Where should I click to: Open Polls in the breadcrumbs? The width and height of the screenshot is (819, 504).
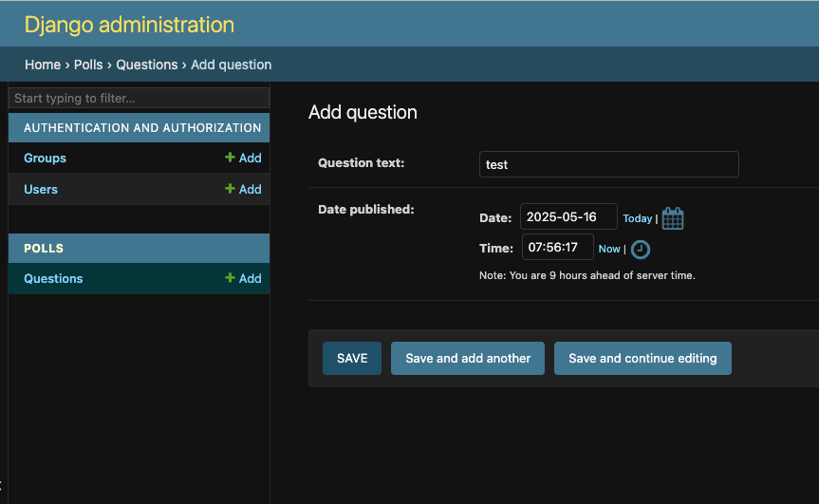click(x=88, y=65)
